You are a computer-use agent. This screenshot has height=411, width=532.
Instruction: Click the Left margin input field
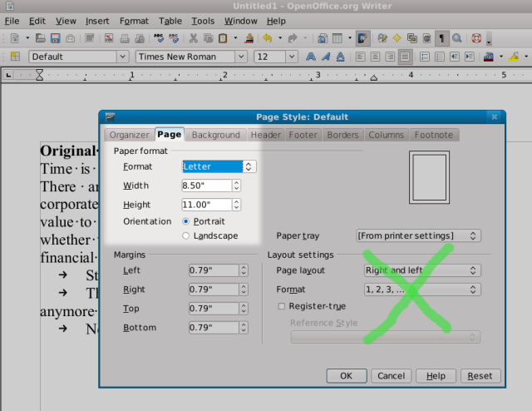(213, 270)
